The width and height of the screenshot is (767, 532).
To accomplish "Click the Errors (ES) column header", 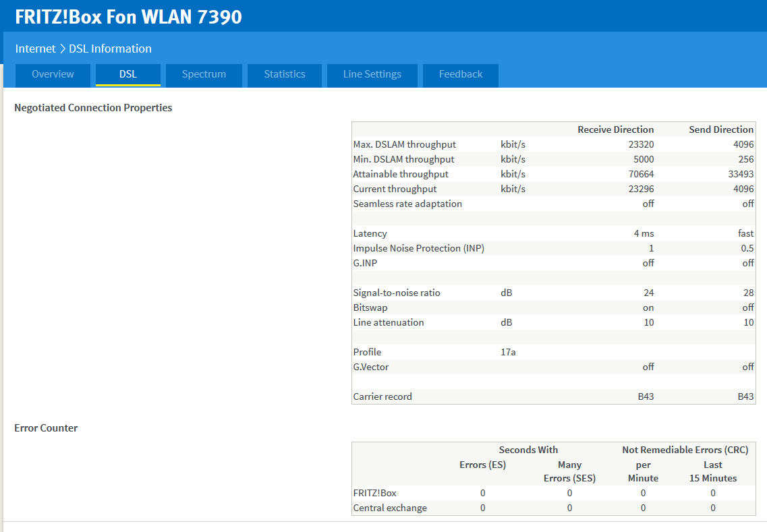I will click(x=482, y=465).
